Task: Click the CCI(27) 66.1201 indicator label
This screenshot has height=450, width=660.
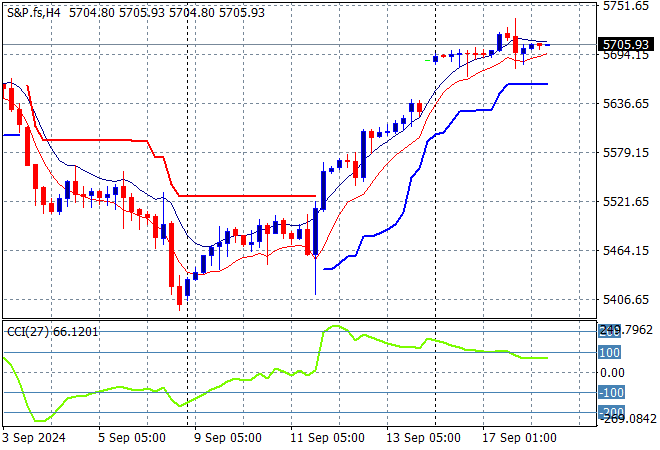Action: tap(52, 332)
